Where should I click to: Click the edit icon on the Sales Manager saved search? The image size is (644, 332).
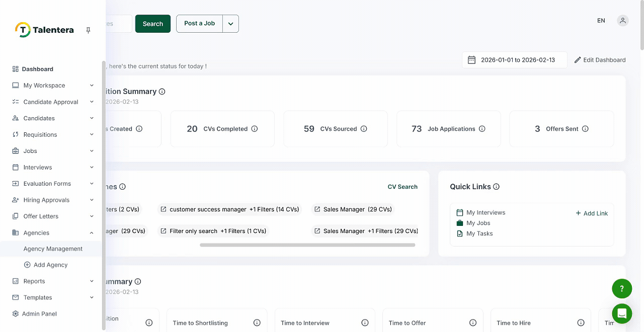pos(316,209)
